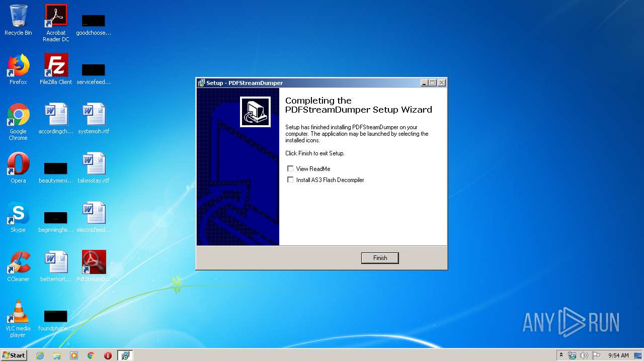Viewport: 644px width, 362px height.
Task: Enable the View ReadMe checkbox
Action: 290,169
